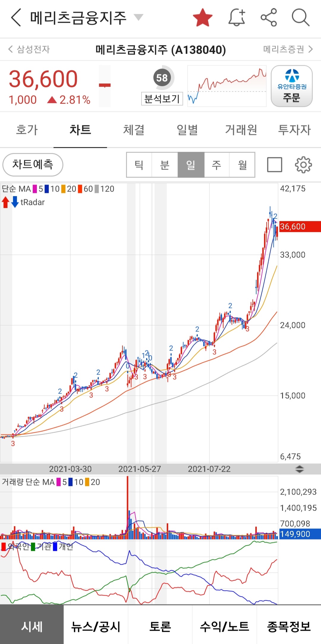321x644 pixels.
Task: Tap the 42,175 axis label
Action: coord(293,189)
